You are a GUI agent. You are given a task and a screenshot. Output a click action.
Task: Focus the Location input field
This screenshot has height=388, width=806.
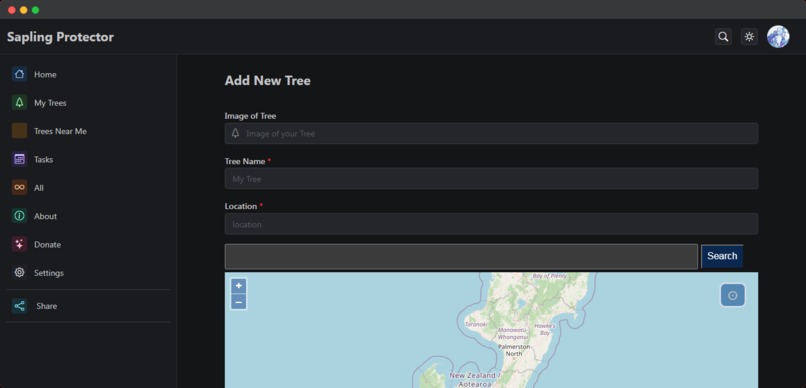point(491,224)
